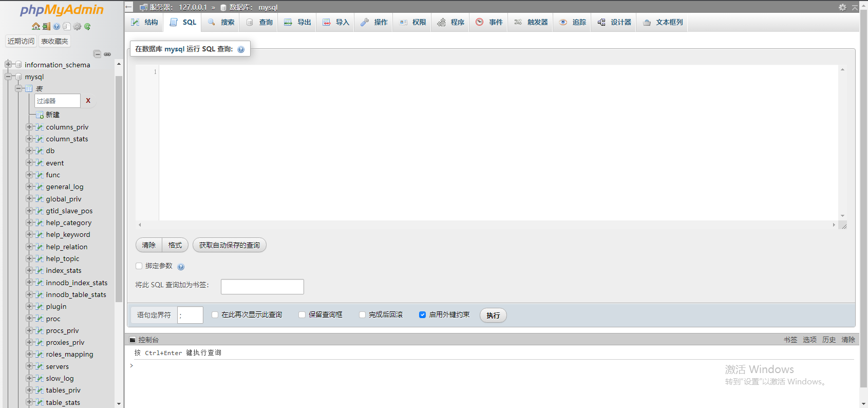Viewport: 868px width, 408px height.
Task: Expand the global_priv table node
Action: click(29, 199)
